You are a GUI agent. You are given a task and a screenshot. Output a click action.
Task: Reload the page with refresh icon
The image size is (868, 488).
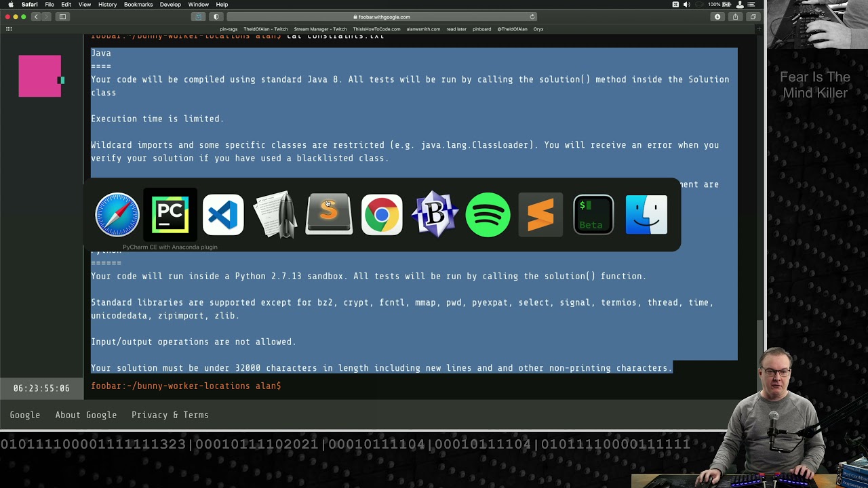pos(532,17)
